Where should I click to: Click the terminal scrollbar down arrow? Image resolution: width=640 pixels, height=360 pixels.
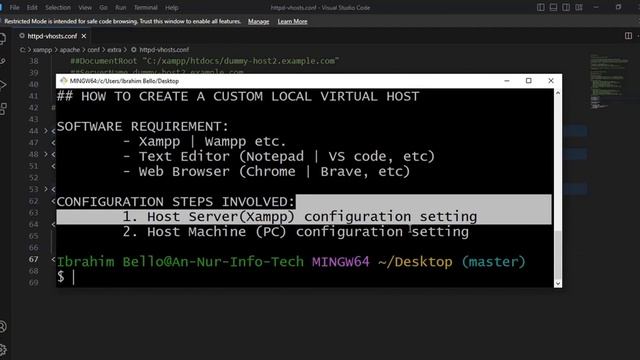tap(558, 283)
